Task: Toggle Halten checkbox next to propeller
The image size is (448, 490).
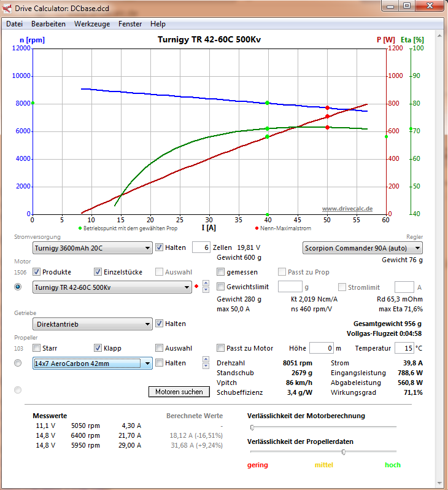Action: tap(160, 362)
